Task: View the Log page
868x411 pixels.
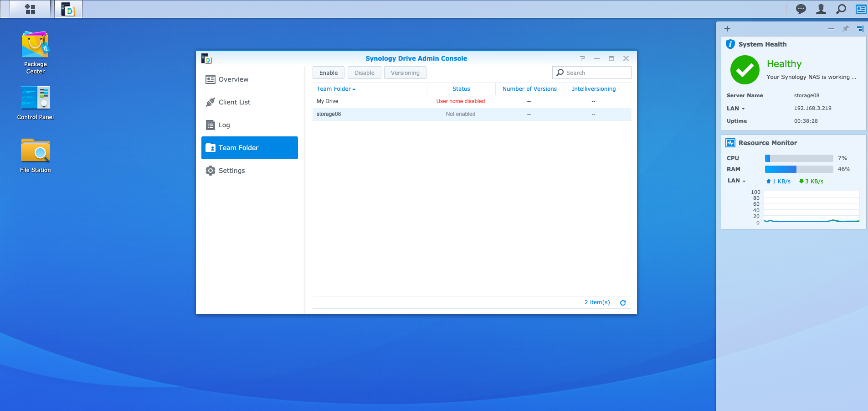Action: click(224, 125)
